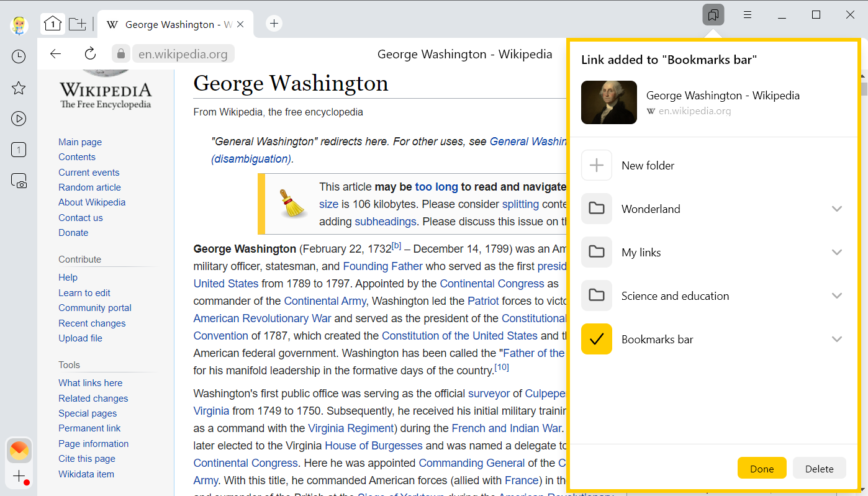Click the Delete button
This screenshot has width=868, height=496.
[x=820, y=468]
